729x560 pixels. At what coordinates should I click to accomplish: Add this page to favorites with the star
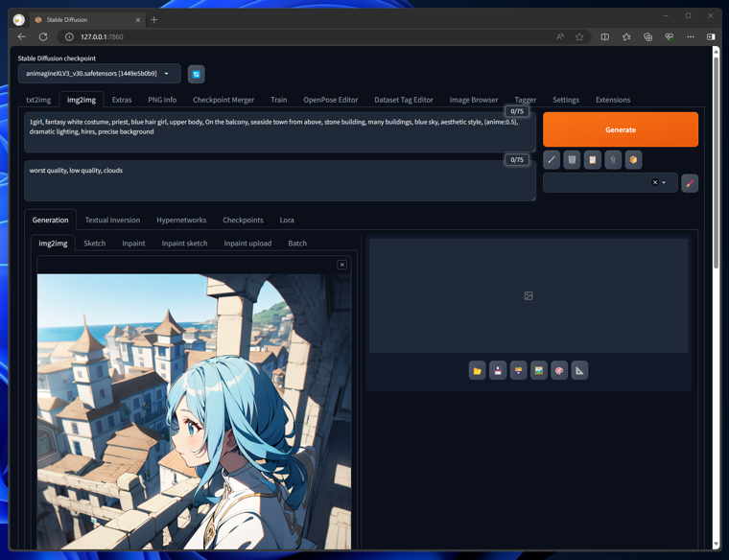pyautogui.click(x=579, y=36)
